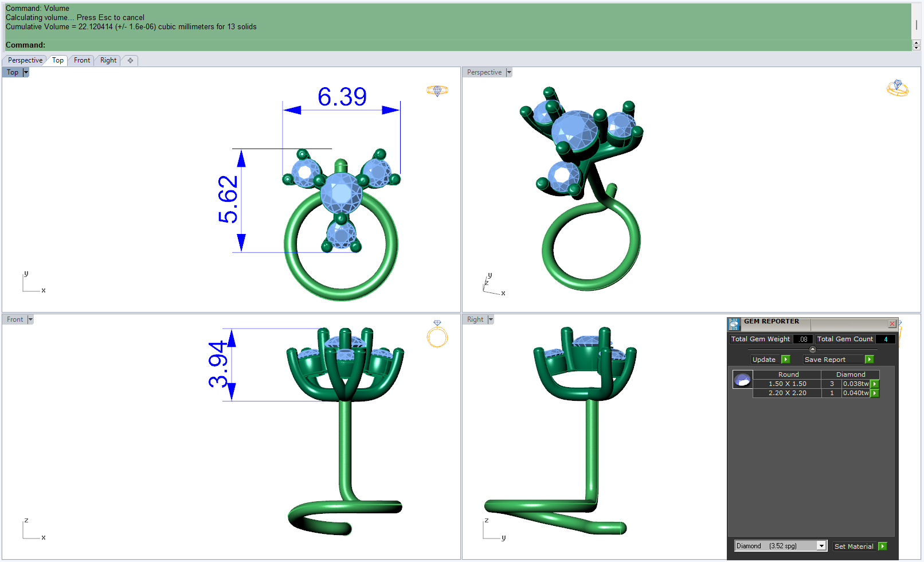
Task: Click green arrow for 2.20 X 2.20 row
Action: click(875, 393)
